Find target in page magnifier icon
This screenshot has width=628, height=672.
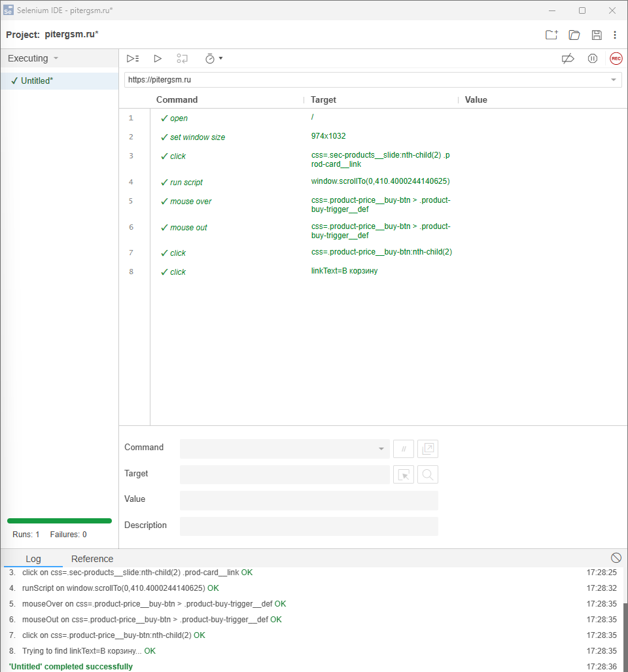[428, 474]
